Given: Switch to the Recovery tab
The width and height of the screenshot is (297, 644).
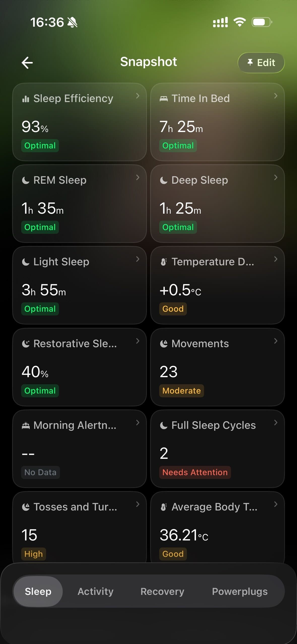Looking at the screenshot, I should 162,591.
